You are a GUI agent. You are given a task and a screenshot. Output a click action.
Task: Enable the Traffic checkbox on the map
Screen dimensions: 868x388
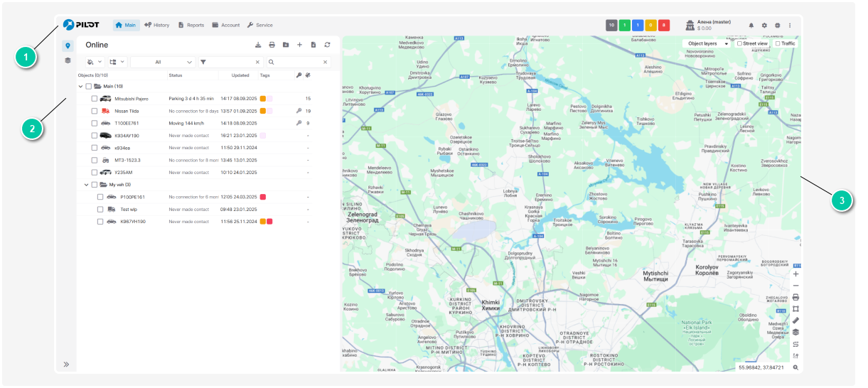pos(778,43)
